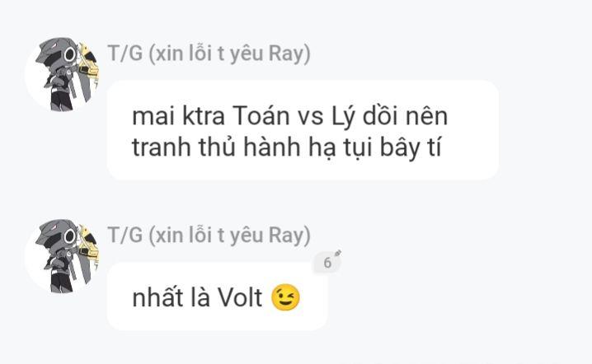Click 'bây tí' ending the first message

coord(411,147)
